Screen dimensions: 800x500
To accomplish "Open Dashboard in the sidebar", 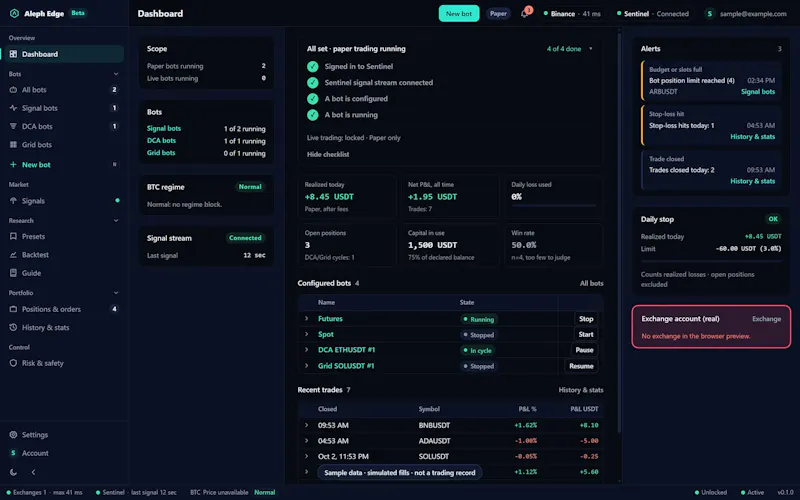I will pyautogui.click(x=62, y=54).
